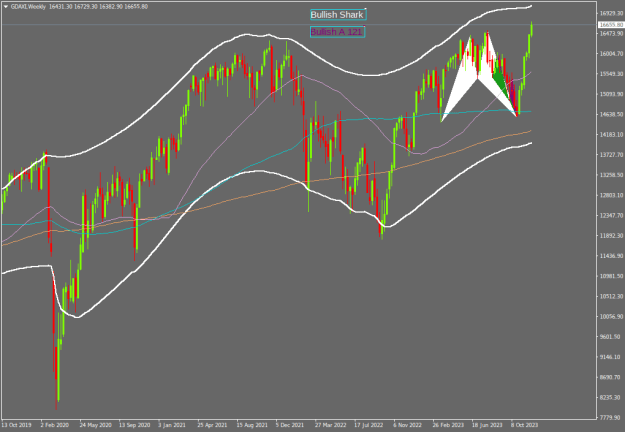Click the 10981.50 price axis label
The height and width of the screenshot is (432, 625).
611,276
